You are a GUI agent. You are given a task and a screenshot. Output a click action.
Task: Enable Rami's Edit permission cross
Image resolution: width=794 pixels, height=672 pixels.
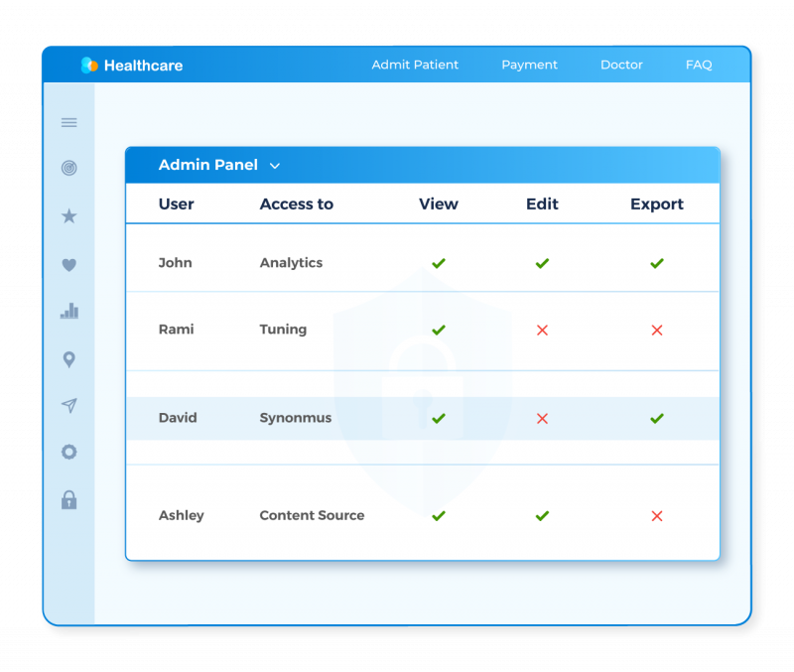(x=542, y=331)
